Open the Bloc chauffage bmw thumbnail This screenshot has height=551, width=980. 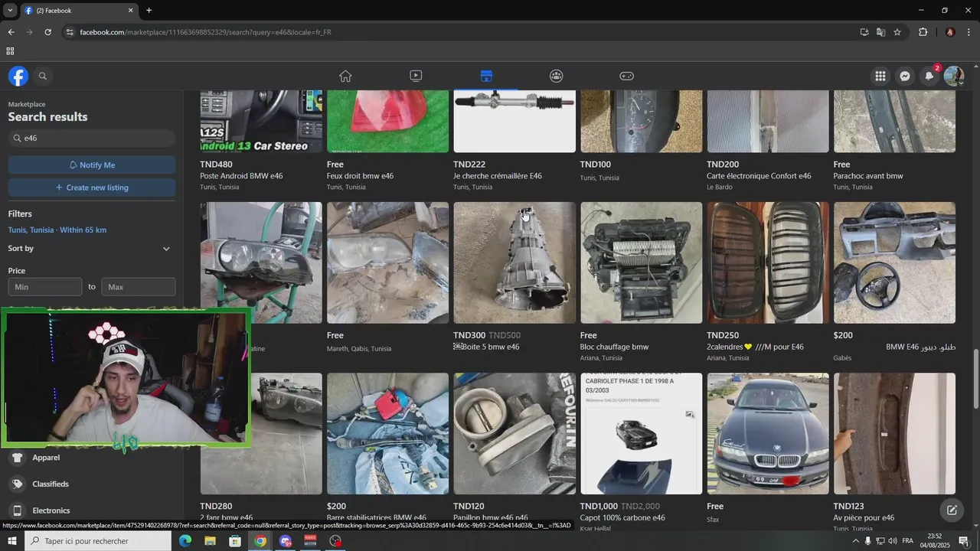pyautogui.click(x=641, y=262)
